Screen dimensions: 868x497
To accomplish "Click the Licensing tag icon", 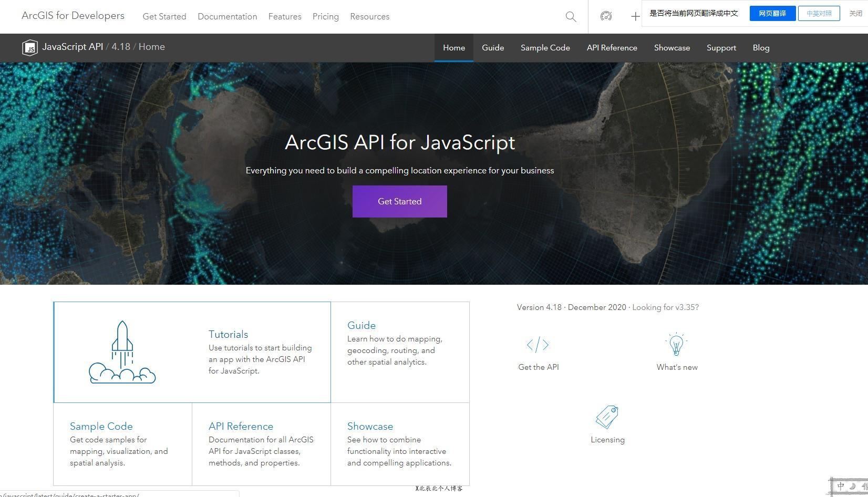I will pos(607,417).
